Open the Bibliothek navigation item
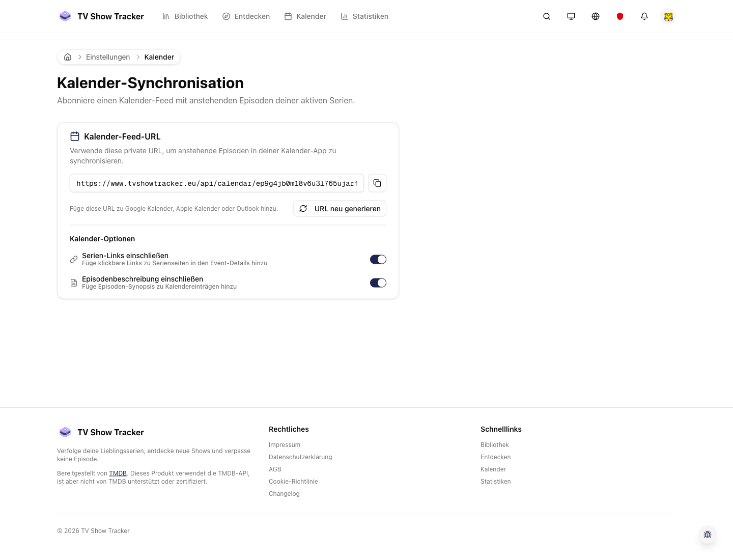The image size is (733, 560). click(190, 16)
